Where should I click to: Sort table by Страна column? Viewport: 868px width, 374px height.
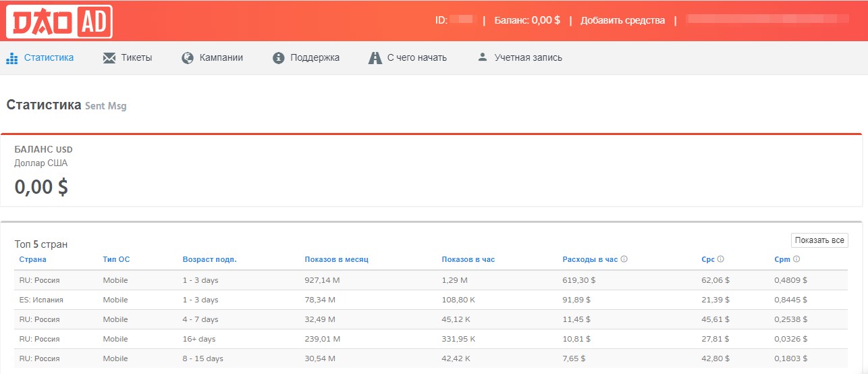point(32,259)
